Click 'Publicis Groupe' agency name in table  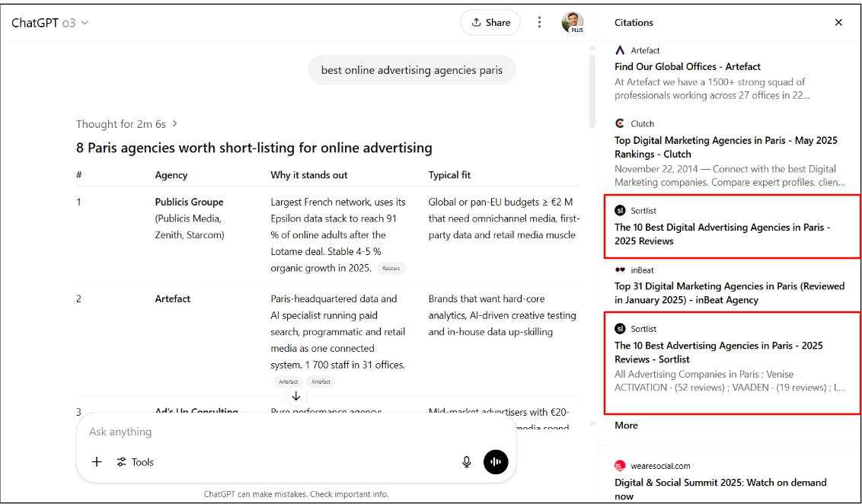[189, 203]
